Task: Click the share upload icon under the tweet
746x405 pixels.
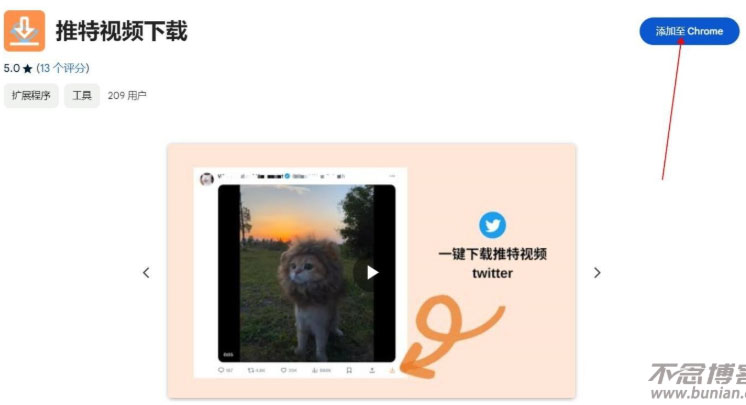Action: [x=372, y=370]
